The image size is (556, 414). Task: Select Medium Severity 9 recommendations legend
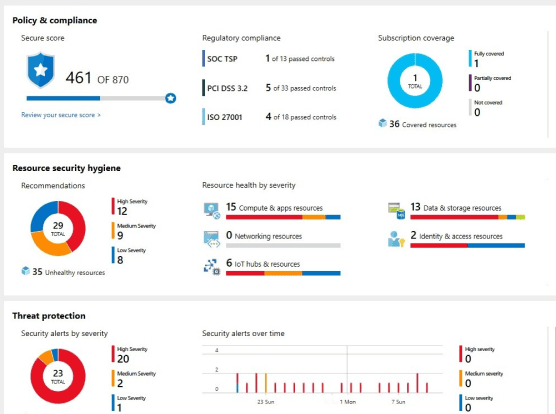(134, 231)
